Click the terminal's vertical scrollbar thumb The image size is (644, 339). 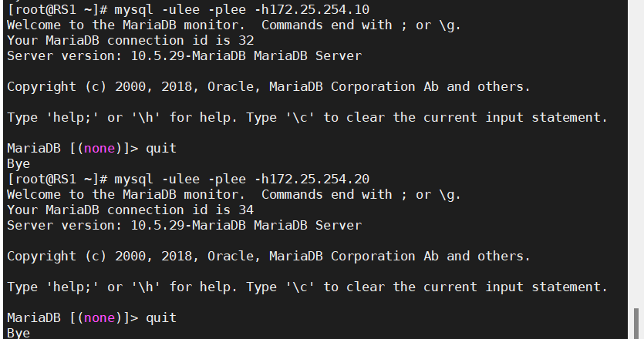(x=636, y=324)
